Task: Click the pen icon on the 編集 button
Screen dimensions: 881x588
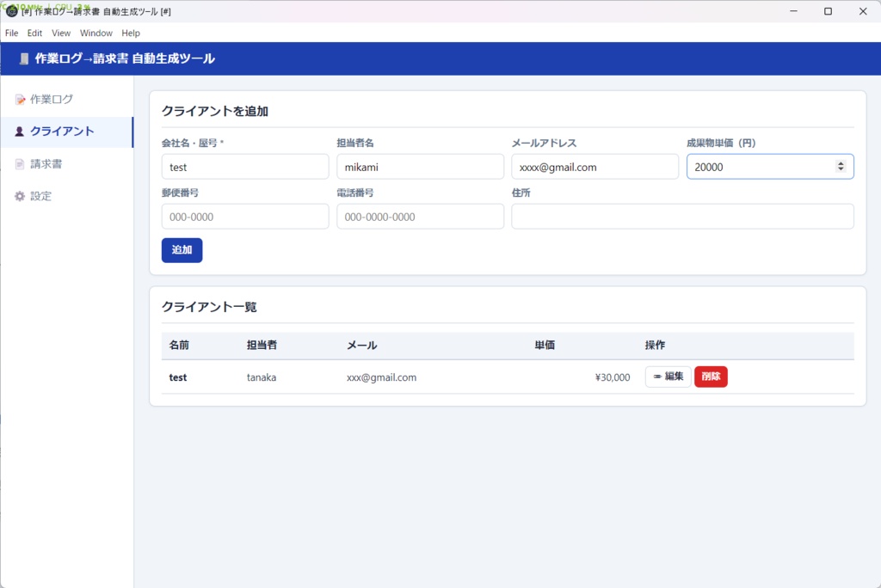Action: click(658, 377)
